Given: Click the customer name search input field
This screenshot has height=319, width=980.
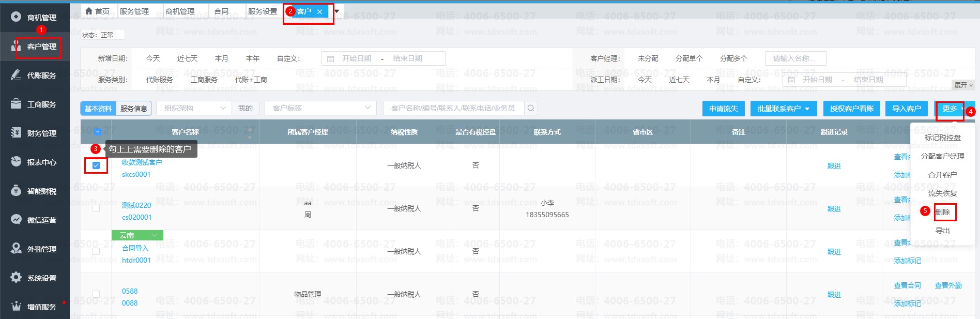Looking at the screenshot, I should click(x=453, y=108).
